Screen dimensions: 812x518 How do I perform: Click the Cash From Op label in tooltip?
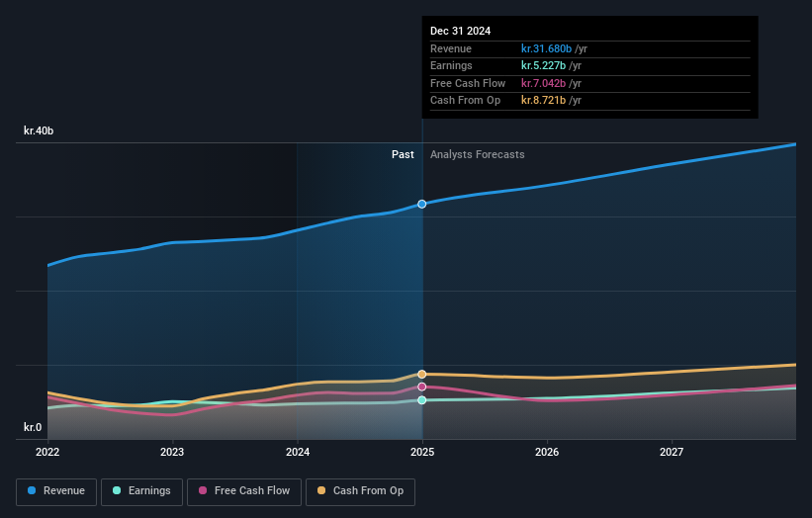[465, 101]
